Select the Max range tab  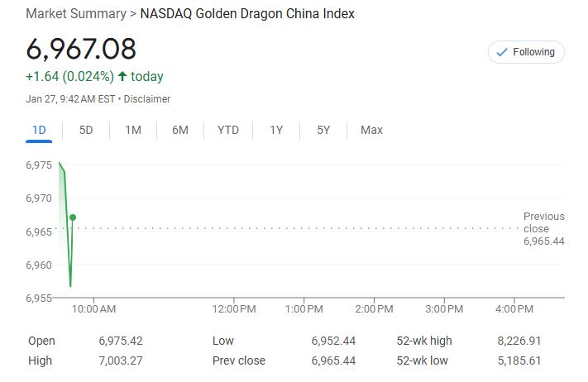tap(371, 130)
